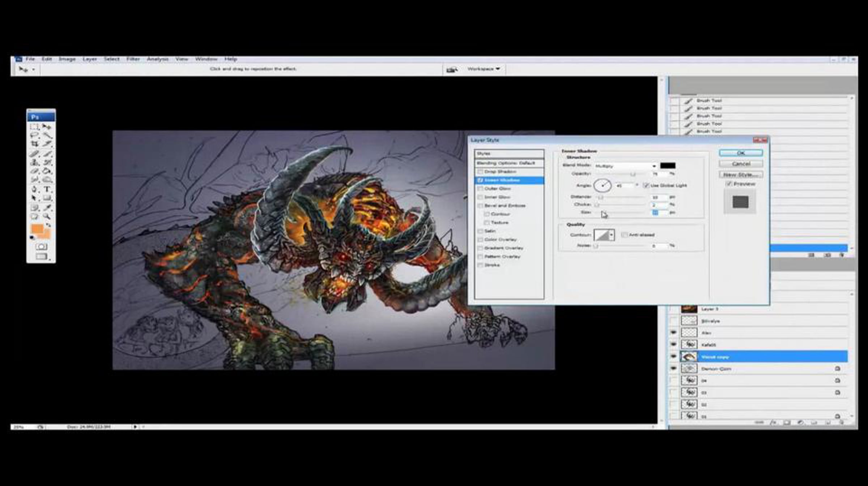The height and width of the screenshot is (486, 868).
Task: Select the Paint Bucket tool
Action: click(47, 171)
